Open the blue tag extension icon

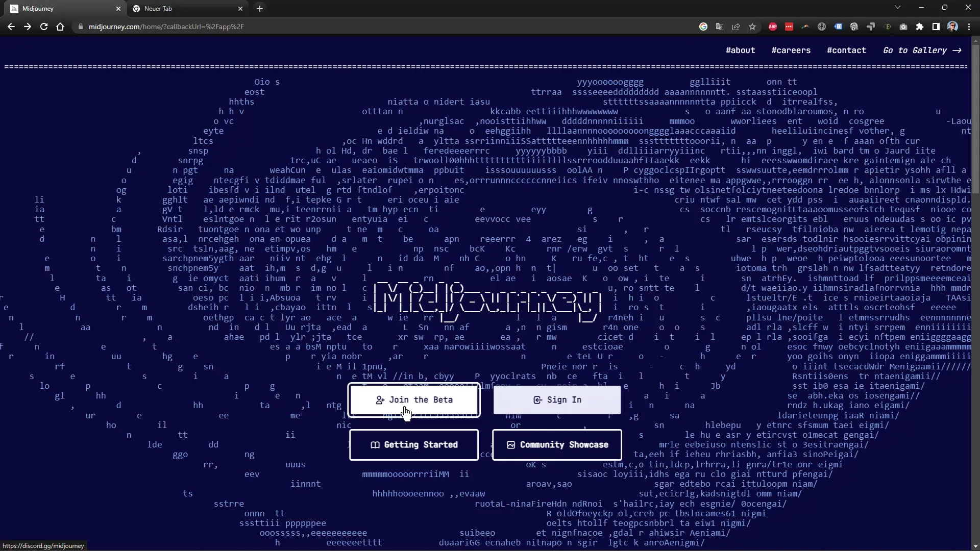[838, 27]
